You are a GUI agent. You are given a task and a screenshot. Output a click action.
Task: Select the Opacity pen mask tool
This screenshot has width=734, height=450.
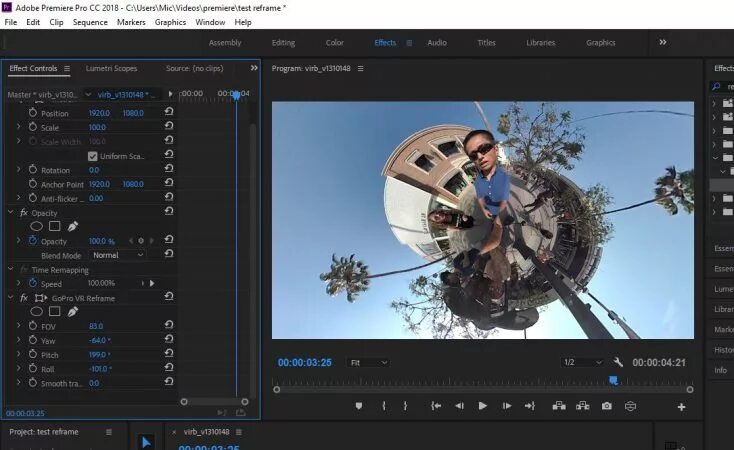(73, 227)
